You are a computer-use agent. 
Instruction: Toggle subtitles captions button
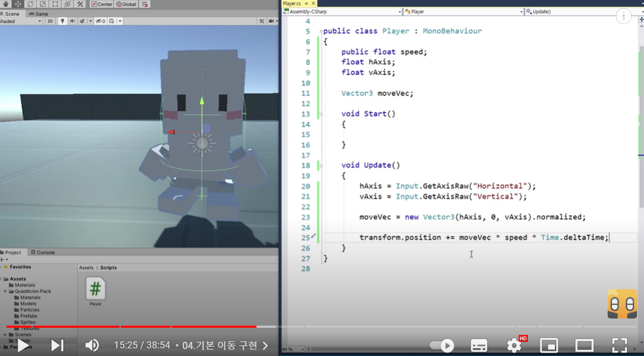coord(479,345)
